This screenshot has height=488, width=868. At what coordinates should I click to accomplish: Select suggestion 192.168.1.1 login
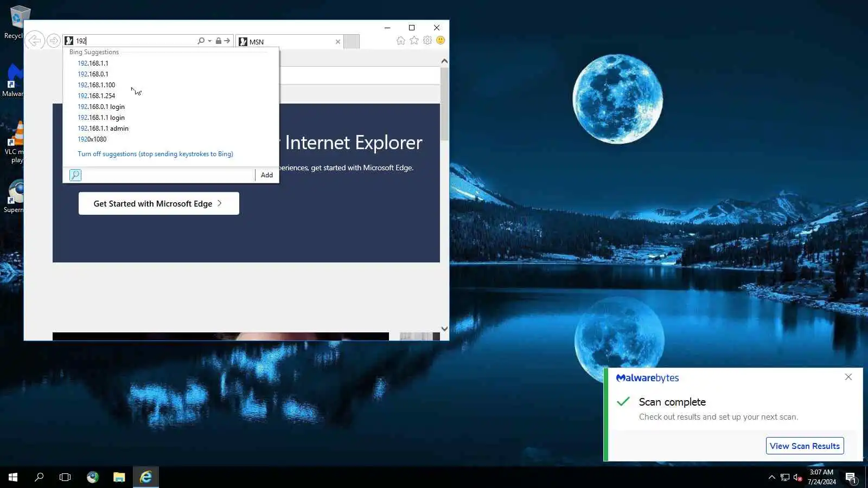coord(101,118)
